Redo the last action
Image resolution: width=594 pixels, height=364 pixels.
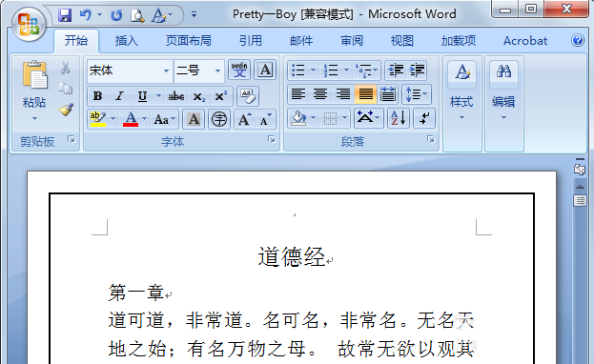click(116, 15)
